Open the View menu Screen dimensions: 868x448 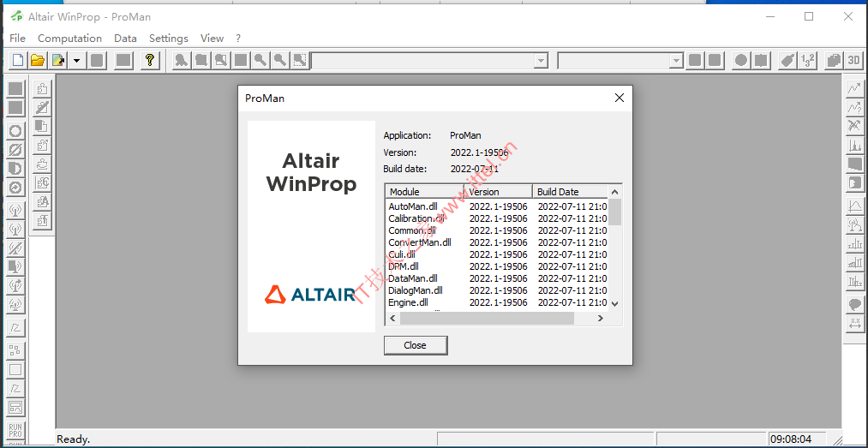click(212, 39)
